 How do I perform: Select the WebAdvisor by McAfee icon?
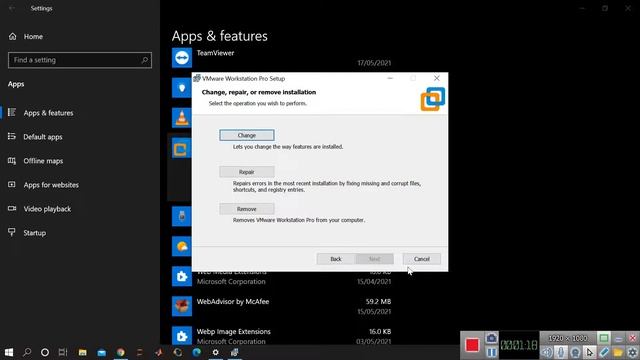click(182, 306)
